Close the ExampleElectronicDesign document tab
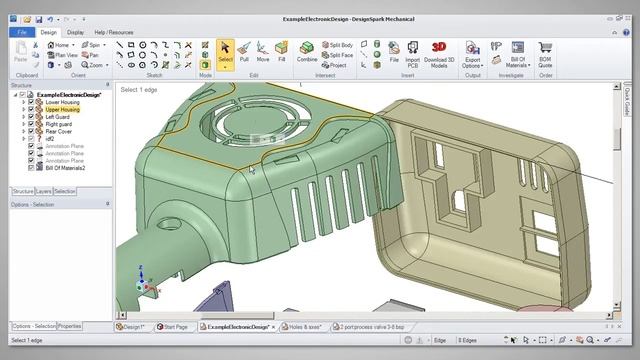 pos(273,327)
